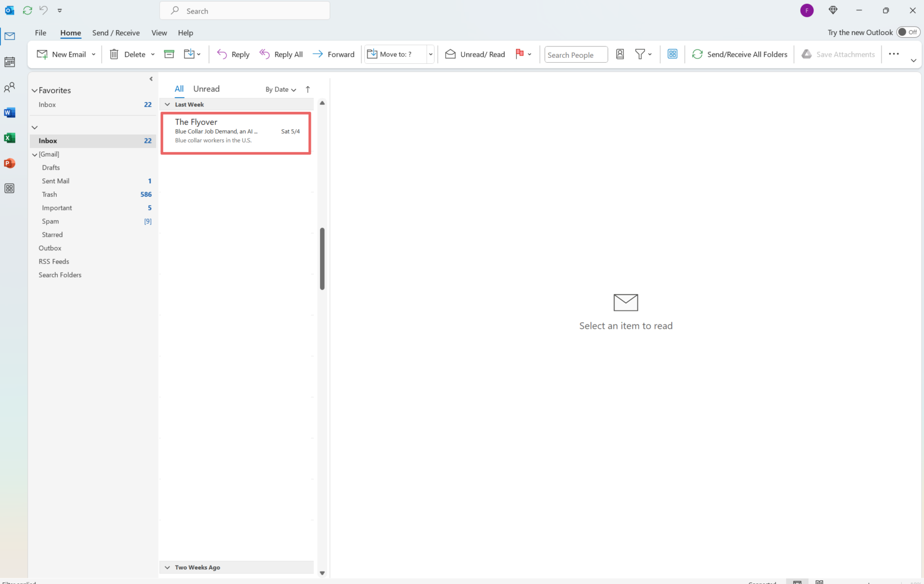The image size is (924, 584).
Task: Open the File menu
Action: (41, 32)
